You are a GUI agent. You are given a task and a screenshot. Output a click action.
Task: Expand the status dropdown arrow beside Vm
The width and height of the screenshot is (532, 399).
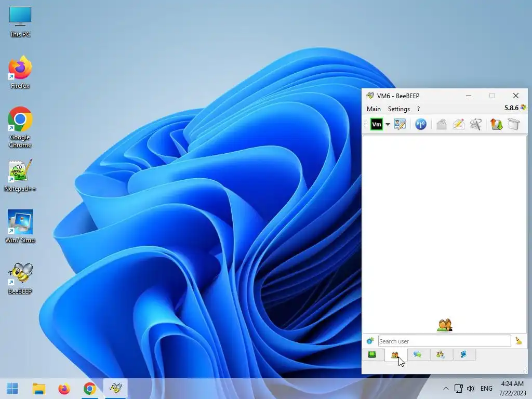click(388, 125)
